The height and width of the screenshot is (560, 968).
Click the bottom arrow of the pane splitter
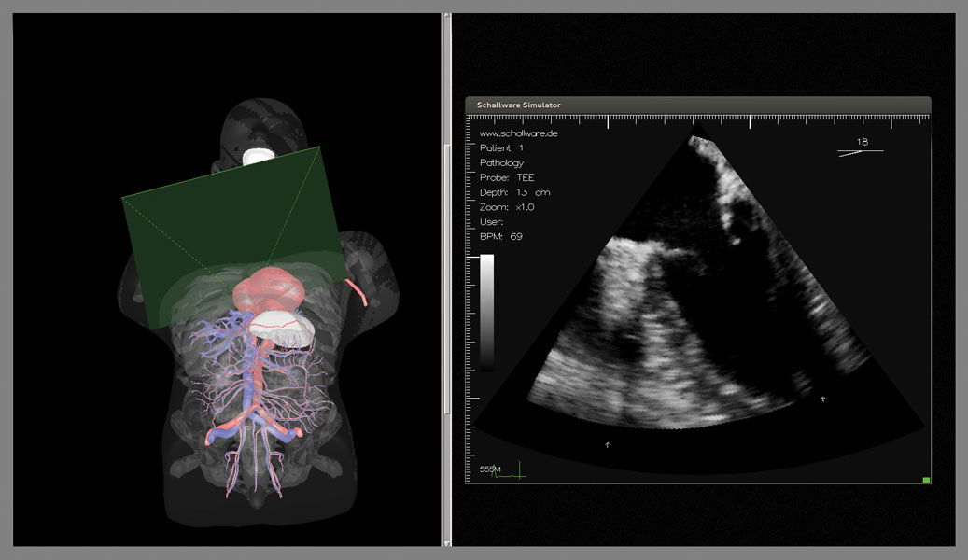[447, 543]
